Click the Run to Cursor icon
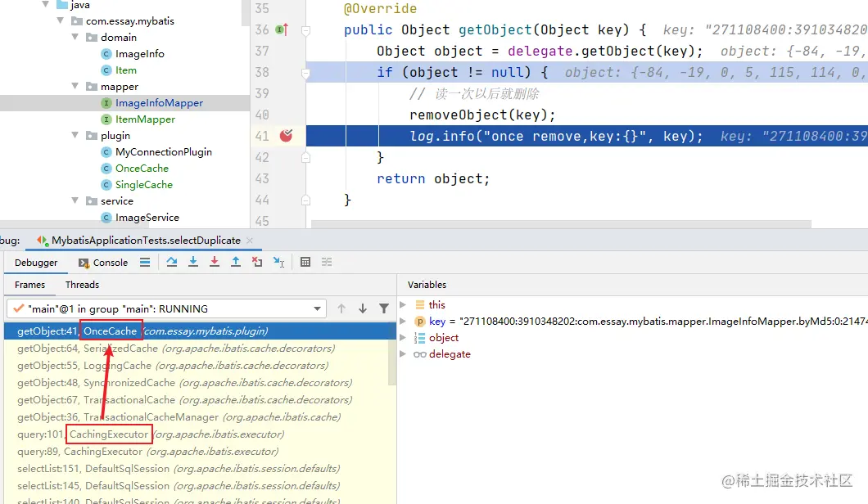 (278, 262)
